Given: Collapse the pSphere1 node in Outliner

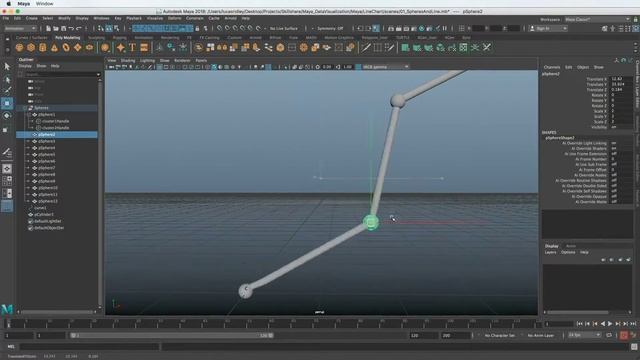Looking at the screenshot, I should (29, 115).
